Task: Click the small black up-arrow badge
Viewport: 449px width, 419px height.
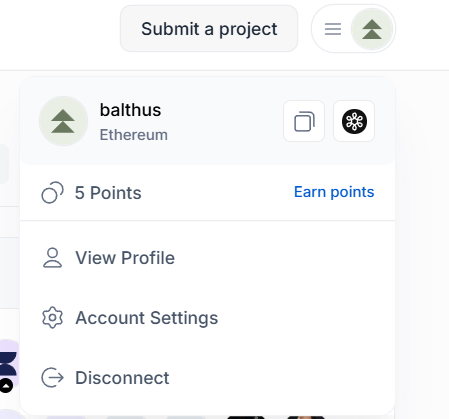Action: click(6, 386)
